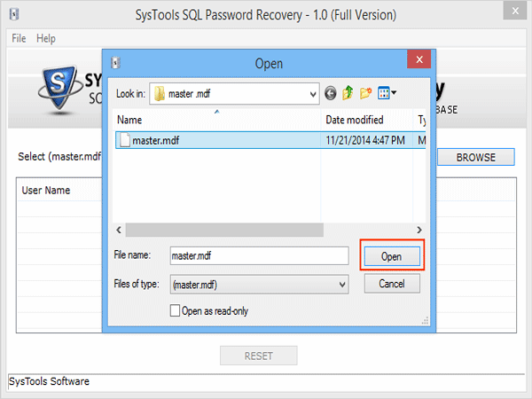Enable Open as read-only checkbox

point(175,310)
